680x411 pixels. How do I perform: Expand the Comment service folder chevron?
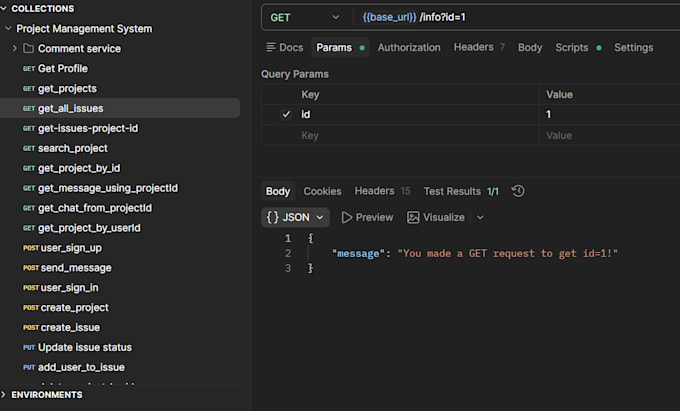click(x=15, y=48)
